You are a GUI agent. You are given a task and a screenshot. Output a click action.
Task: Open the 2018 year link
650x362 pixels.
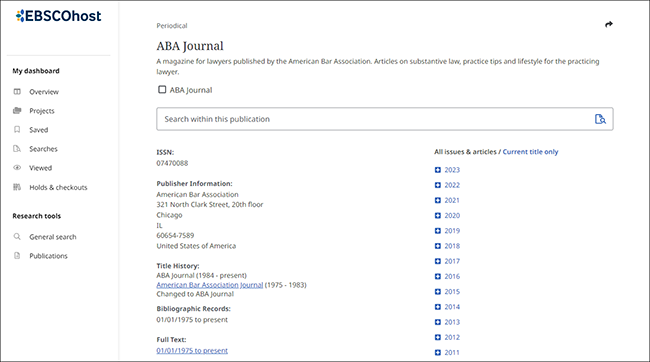pyautogui.click(x=452, y=246)
